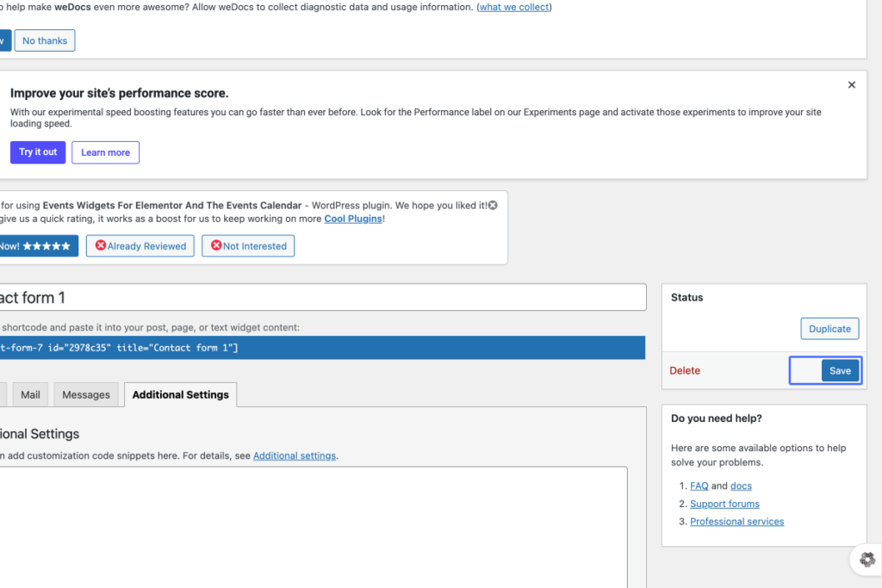The height and width of the screenshot is (588, 882).
Task: Select the Additional Settings tab
Action: coord(181,394)
